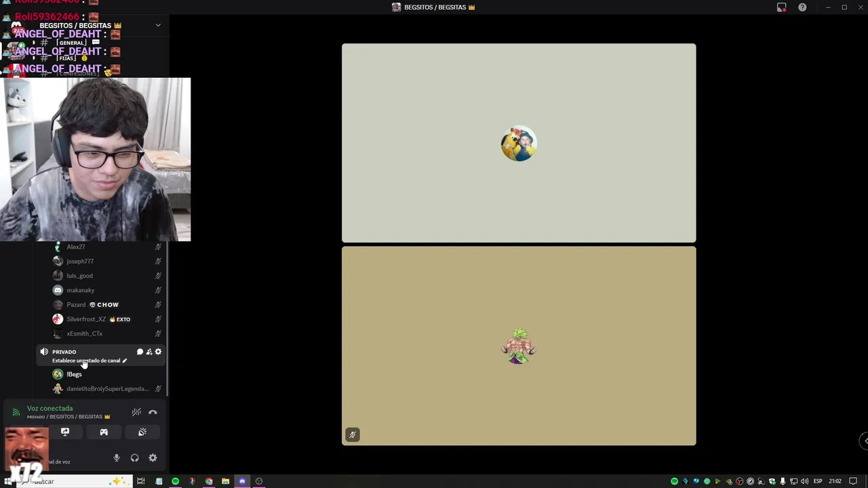Screen dimensions: 868x488
Task: Open NVIDIA tray icon
Action: pyautogui.click(x=729, y=481)
